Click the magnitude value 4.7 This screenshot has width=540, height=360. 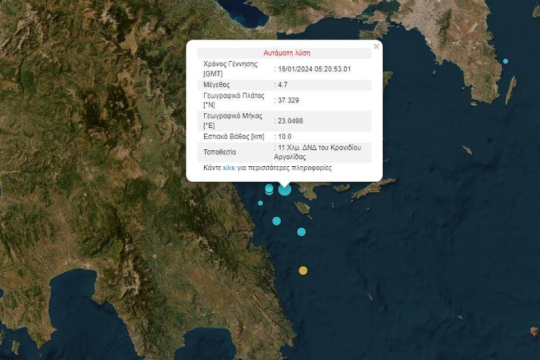(x=282, y=84)
